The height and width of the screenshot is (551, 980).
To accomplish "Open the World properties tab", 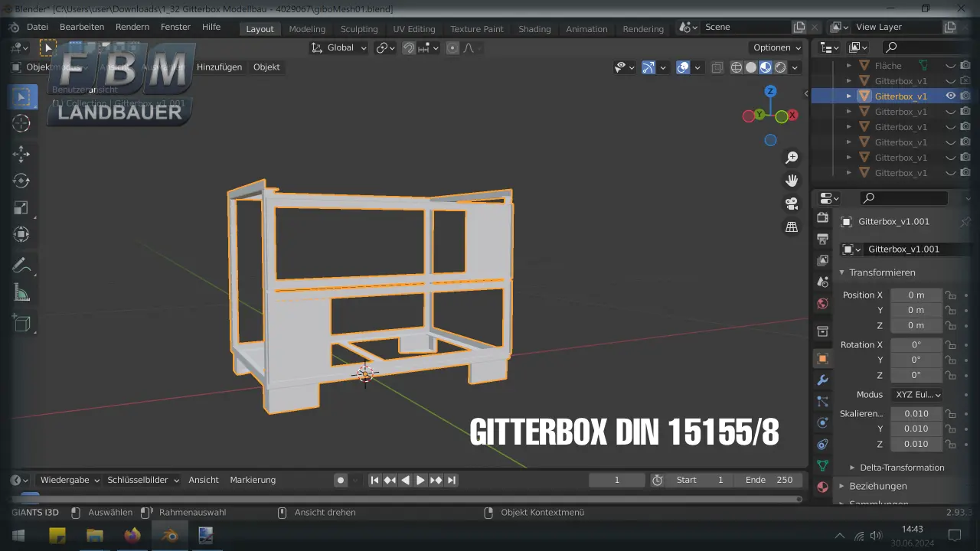I will (823, 304).
